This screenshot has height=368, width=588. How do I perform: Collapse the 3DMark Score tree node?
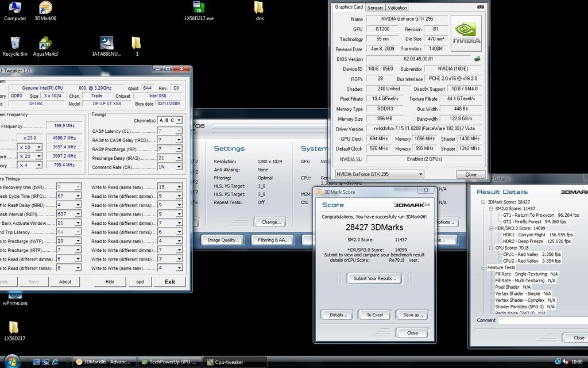point(483,202)
